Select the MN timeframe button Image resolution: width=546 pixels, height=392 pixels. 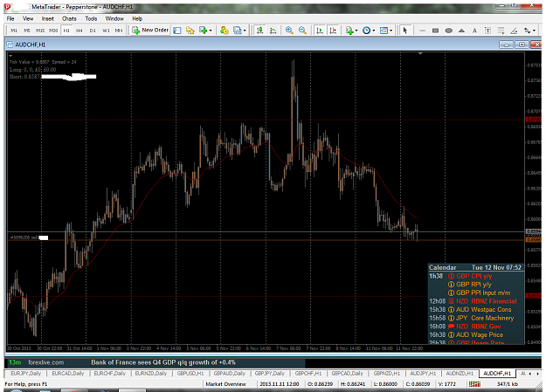click(x=119, y=31)
